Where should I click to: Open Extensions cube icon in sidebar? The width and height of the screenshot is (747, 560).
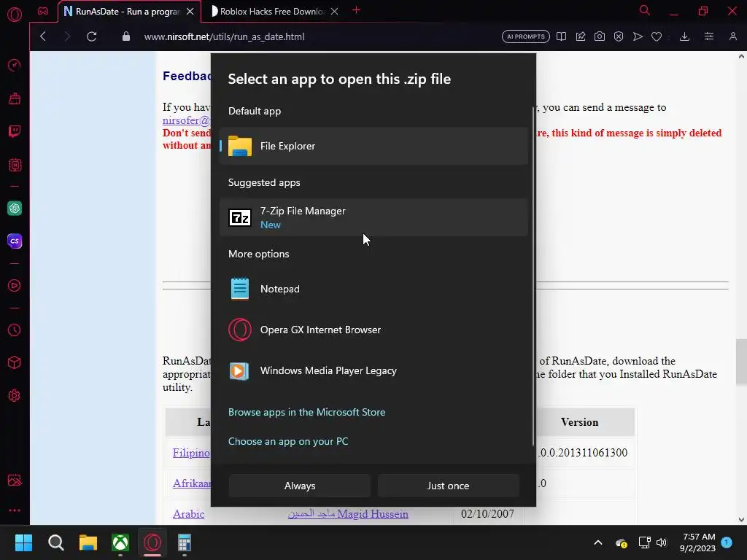15,362
